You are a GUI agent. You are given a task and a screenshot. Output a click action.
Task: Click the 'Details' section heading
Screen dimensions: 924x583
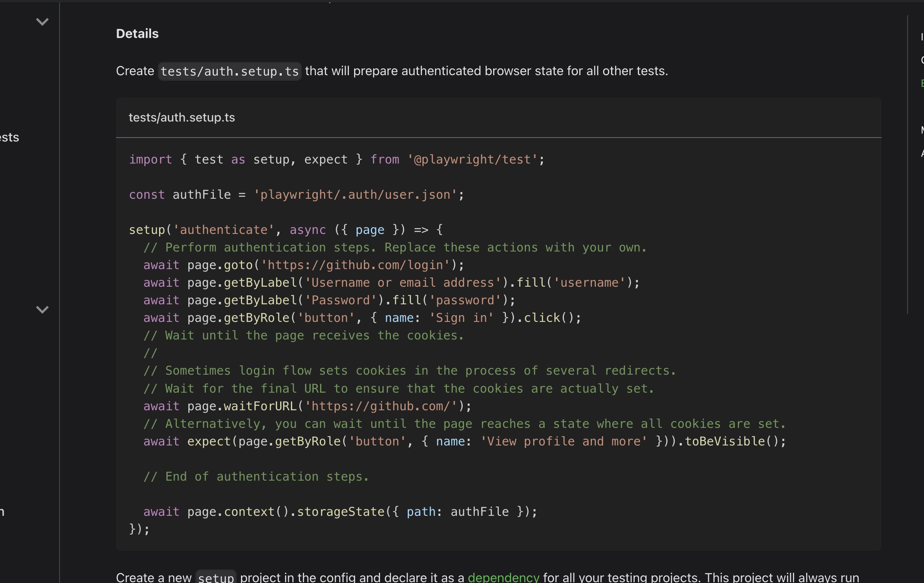click(137, 34)
